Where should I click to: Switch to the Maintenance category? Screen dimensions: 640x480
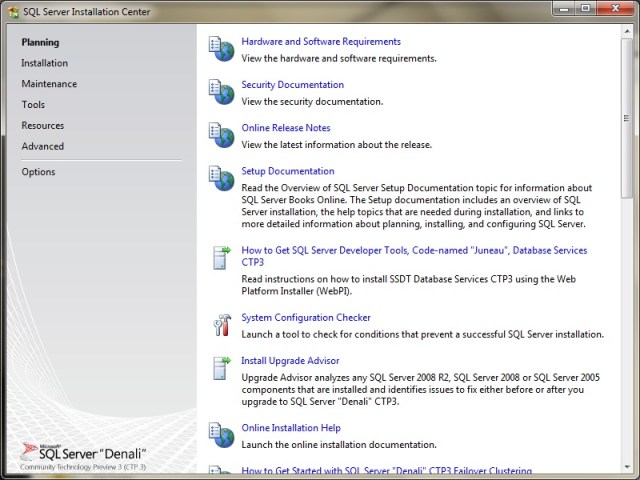[x=49, y=84]
